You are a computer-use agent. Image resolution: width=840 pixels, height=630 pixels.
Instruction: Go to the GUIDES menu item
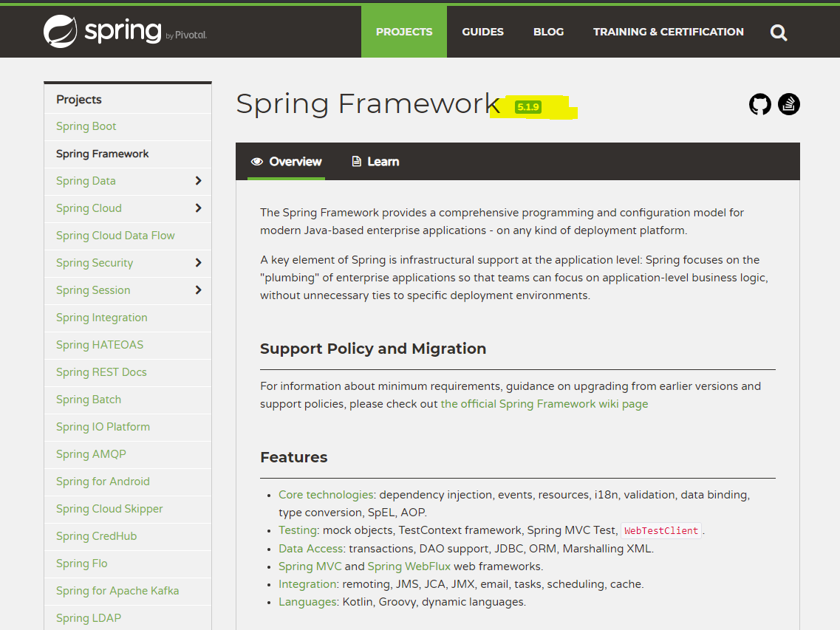tap(482, 32)
